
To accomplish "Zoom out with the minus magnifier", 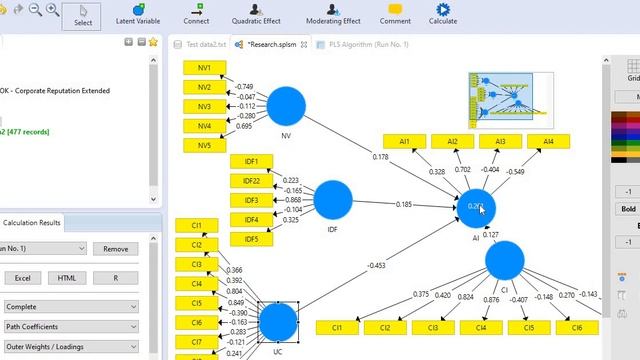I will (36, 9).
